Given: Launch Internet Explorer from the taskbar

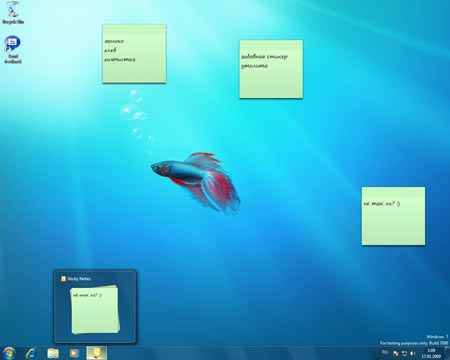Looking at the screenshot, I should point(32,353).
